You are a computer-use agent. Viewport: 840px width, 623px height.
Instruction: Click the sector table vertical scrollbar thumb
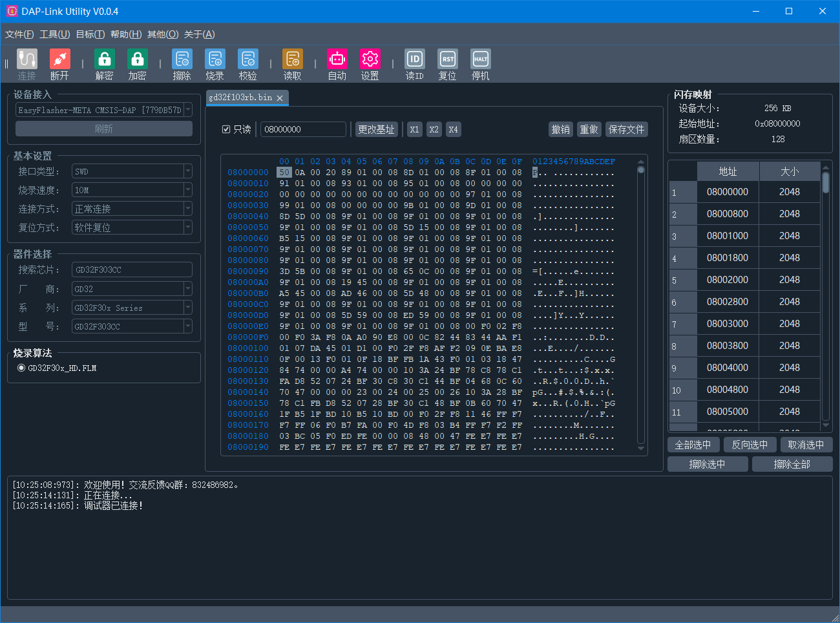click(x=826, y=183)
